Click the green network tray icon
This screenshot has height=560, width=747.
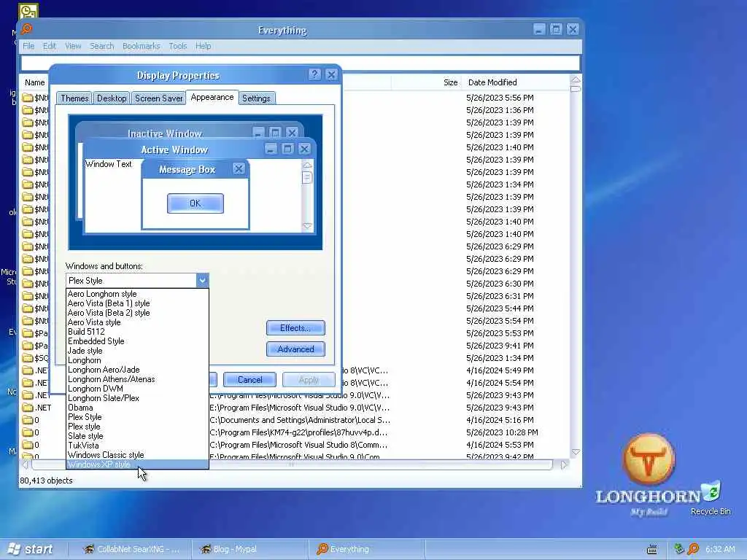(x=679, y=549)
